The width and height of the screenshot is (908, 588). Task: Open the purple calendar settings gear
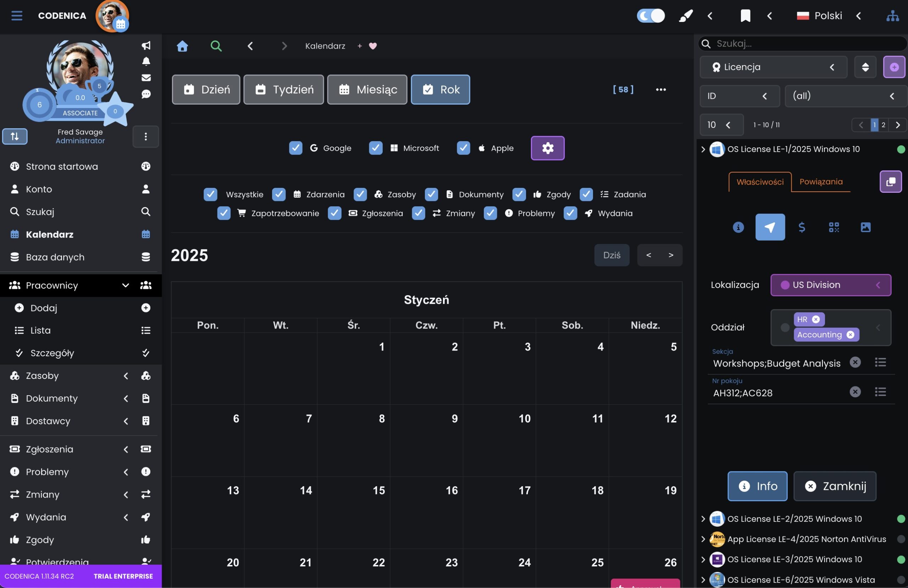(x=548, y=148)
